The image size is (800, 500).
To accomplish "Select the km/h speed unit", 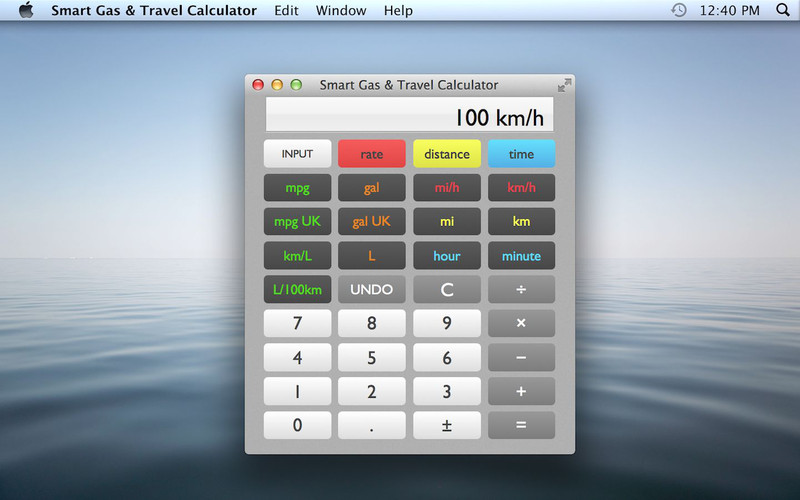I will [x=521, y=188].
